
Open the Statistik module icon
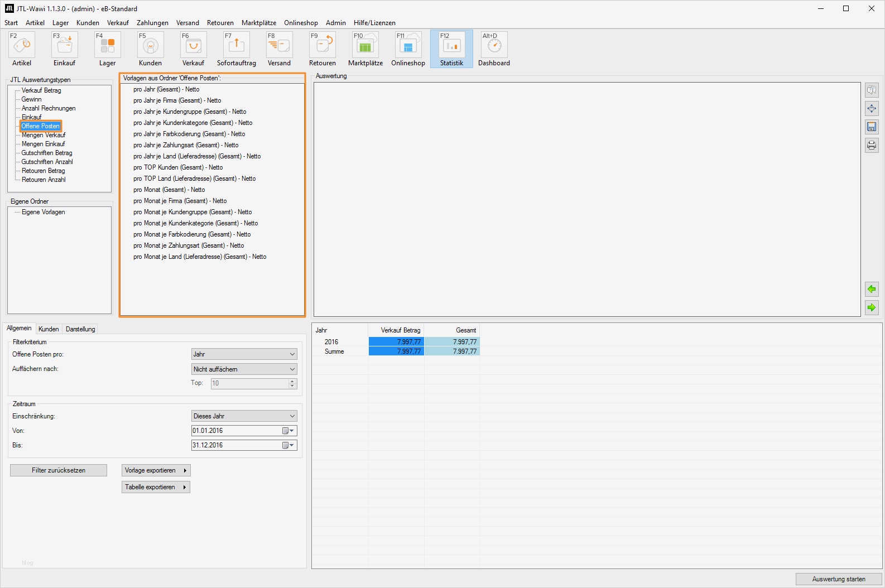[452, 45]
